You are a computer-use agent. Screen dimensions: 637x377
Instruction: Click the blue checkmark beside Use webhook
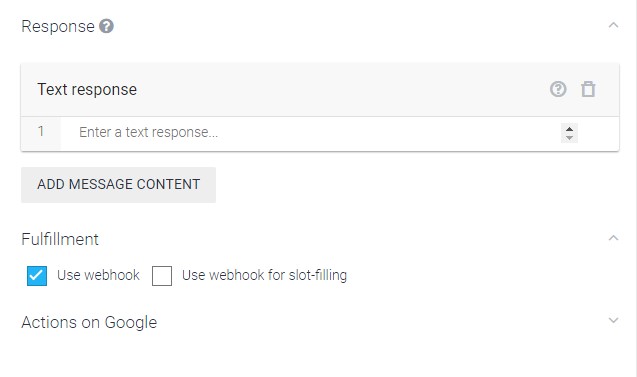pyautogui.click(x=37, y=276)
